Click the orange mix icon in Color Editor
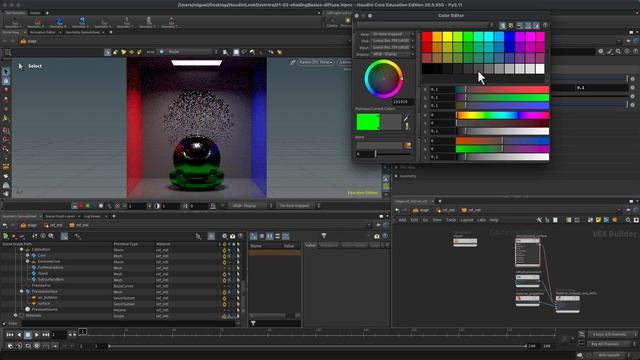The height and width of the screenshot is (360, 640). (407, 145)
